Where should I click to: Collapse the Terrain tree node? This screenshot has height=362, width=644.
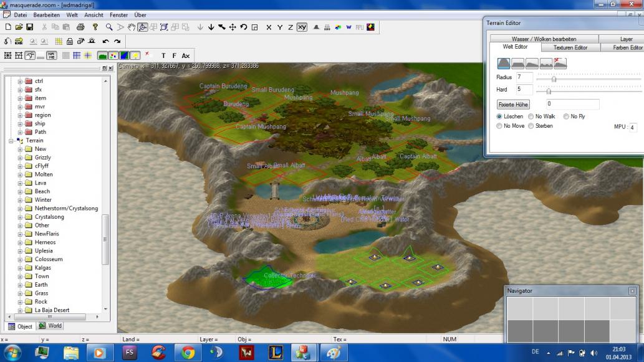pos(12,141)
